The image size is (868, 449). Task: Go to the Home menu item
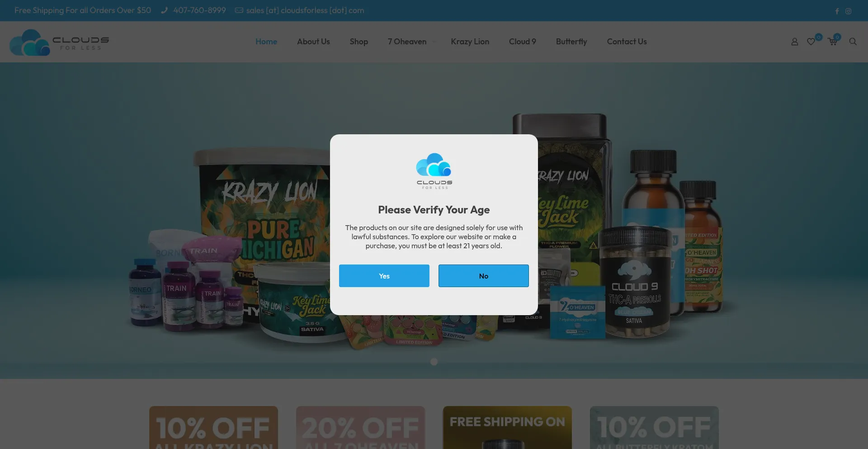pyautogui.click(x=266, y=42)
